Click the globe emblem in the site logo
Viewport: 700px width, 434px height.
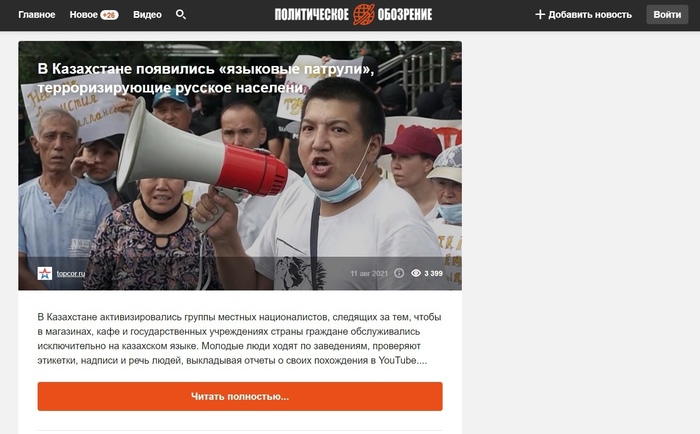pos(363,14)
